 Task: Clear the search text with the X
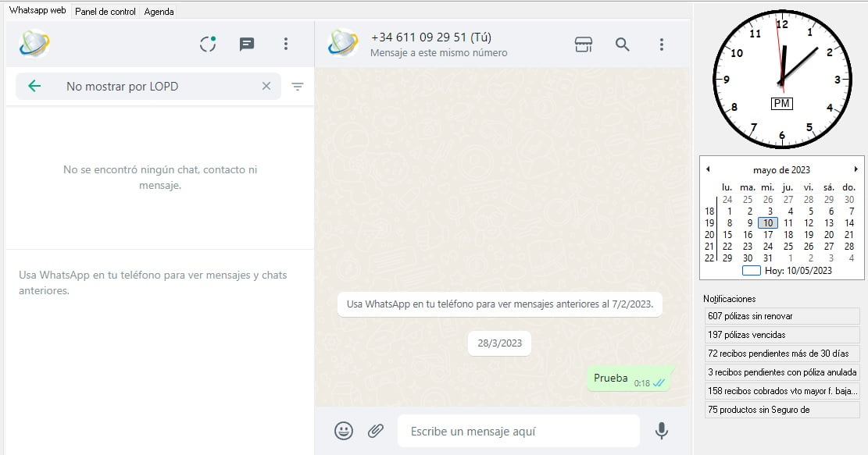266,86
